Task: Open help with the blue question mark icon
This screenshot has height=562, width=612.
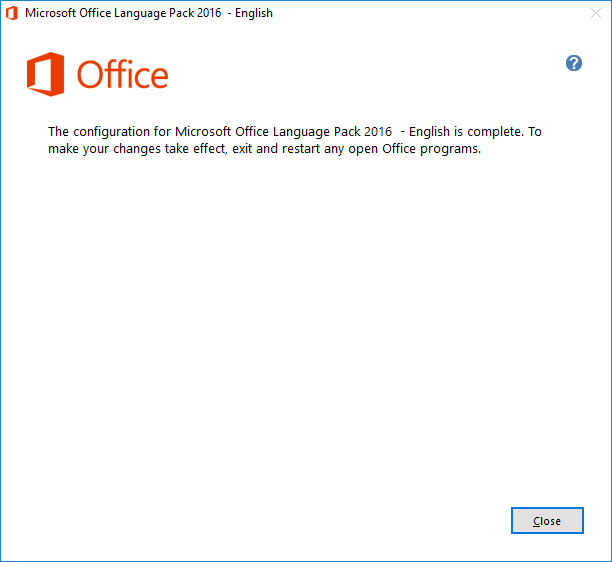Action: pos(574,63)
